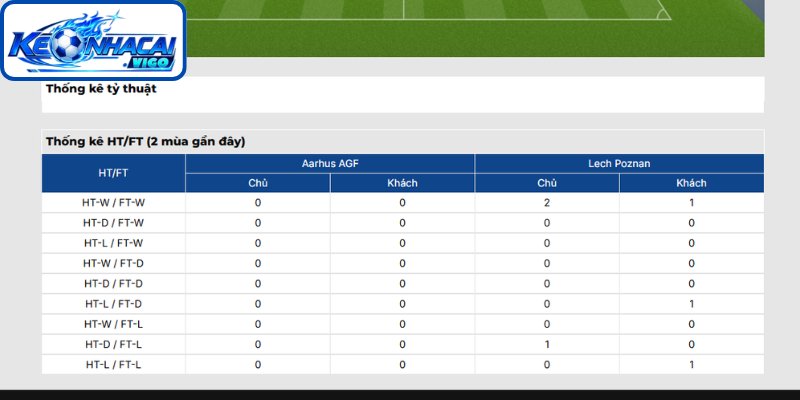800x400 pixels.
Task: Select the Thống kê tỷ thuật heading
Action: (x=101, y=89)
